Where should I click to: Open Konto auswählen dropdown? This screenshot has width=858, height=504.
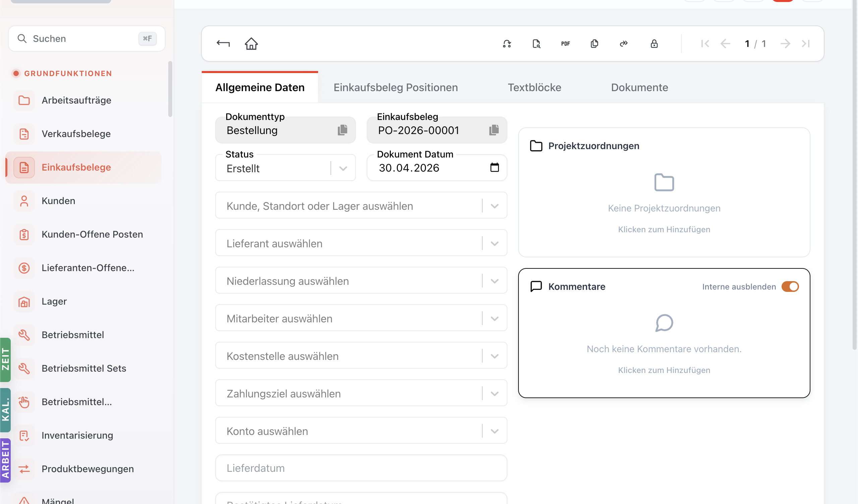(x=361, y=430)
